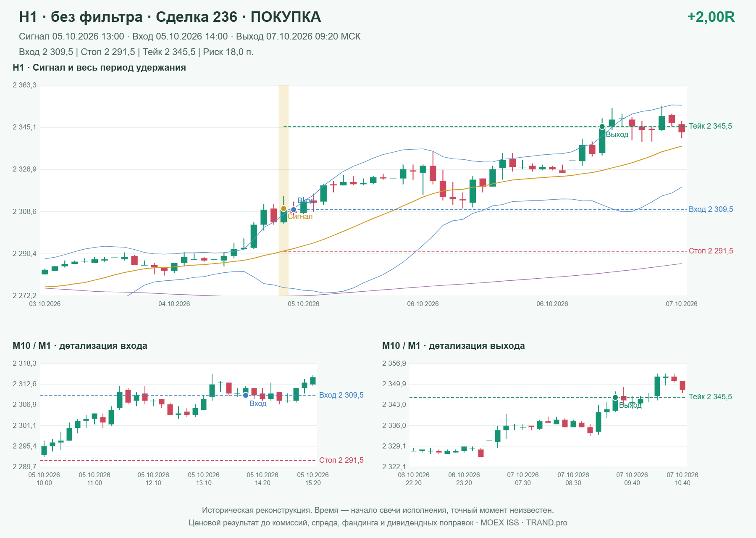Click 'Стоп 2 291,5' label in entry detail chart

pos(341,460)
